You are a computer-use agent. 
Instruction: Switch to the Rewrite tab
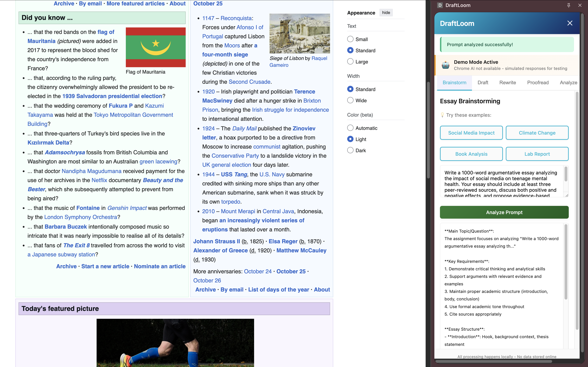(x=507, y=82)
